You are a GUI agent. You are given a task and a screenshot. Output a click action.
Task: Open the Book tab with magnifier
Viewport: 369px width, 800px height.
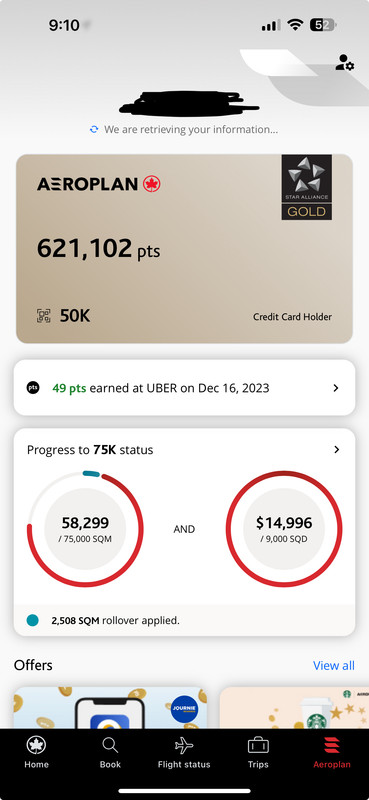click(110, 752)
